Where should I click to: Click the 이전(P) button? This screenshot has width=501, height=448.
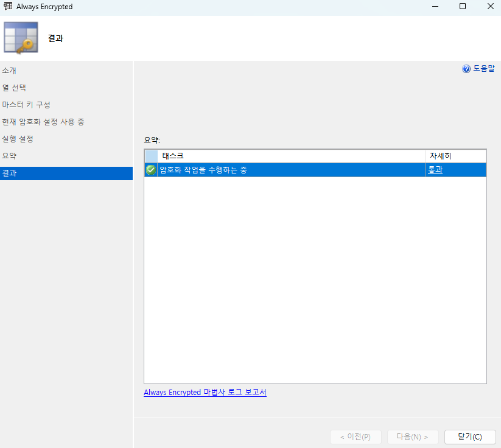click(x=356, y=437)
